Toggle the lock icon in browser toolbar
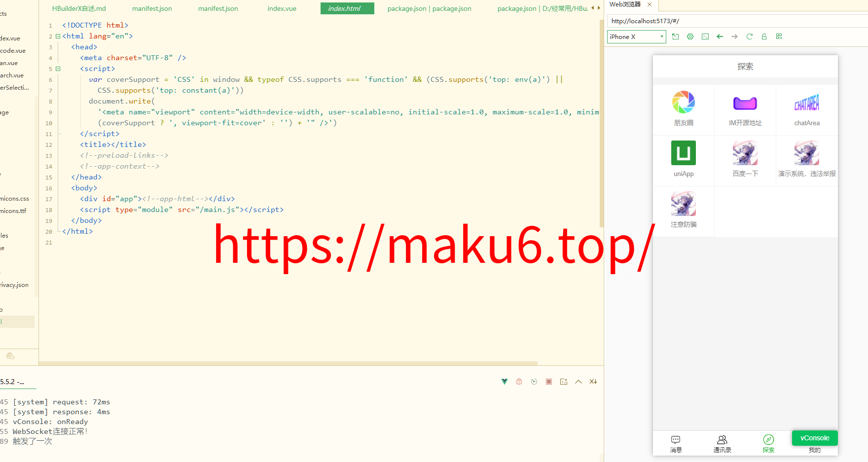This screenshot has width=868, height=462. pyautogui.click(x=764, y=36)
